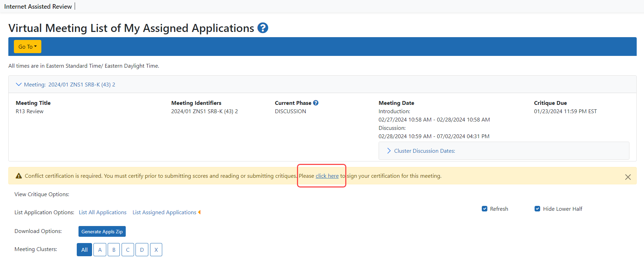This screenshot has width=644, height=259.
Task: Open the Go To dropdown menu
Action: pos(27,47)
